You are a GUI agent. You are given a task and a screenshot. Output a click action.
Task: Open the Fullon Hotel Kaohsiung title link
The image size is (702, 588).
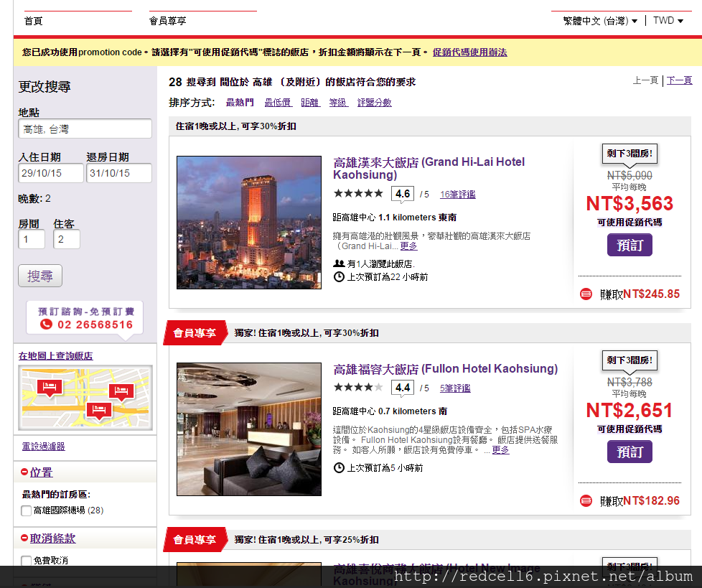446,369
